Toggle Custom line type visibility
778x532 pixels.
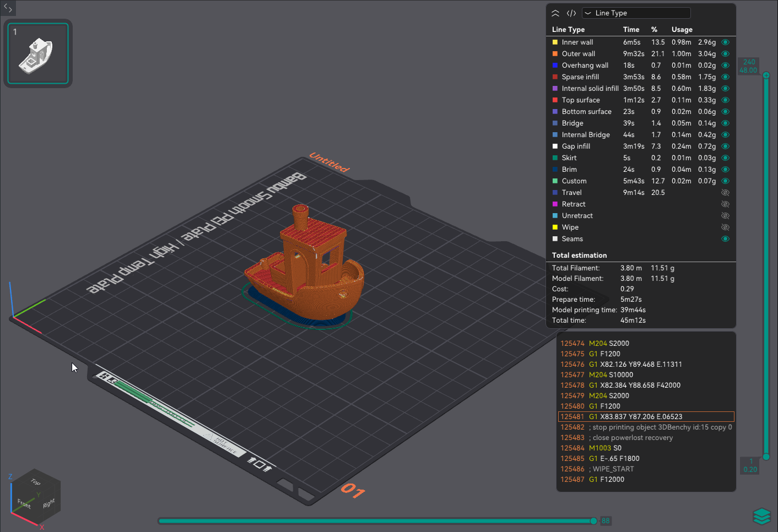point(725,181)
